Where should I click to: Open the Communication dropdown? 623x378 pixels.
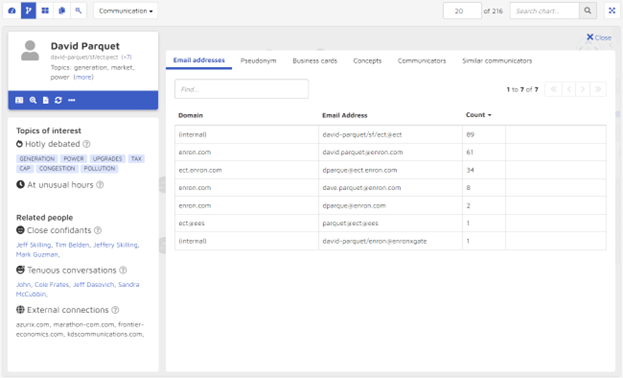coord(126,11)
